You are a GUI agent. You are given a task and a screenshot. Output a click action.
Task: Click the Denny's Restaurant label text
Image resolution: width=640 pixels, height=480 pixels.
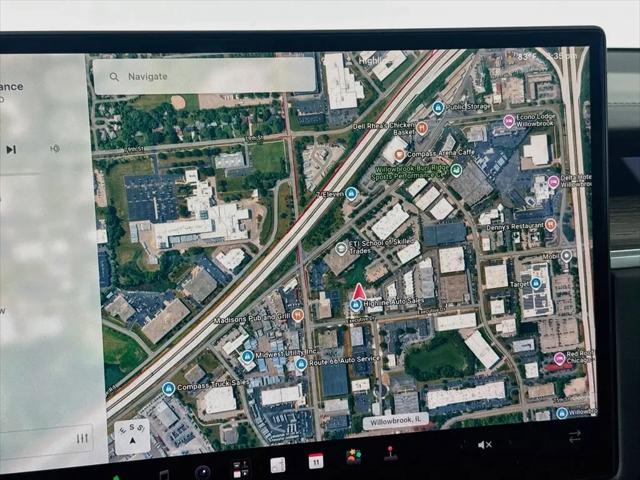point(515,226)
